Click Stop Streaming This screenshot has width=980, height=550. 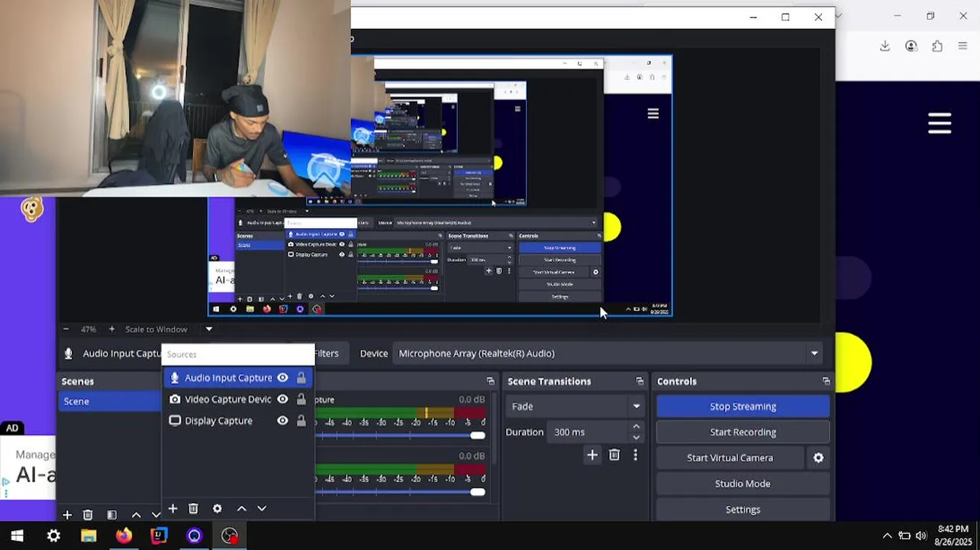click(x=743, y=406)
